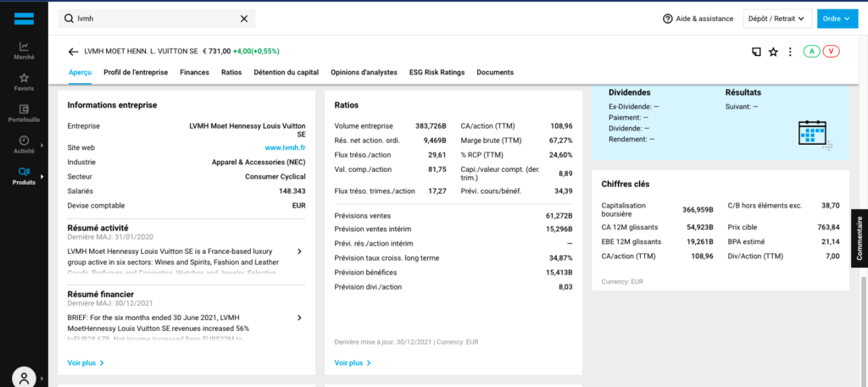Expand the Résumé financier chevron
Image resolution: width=868 pixels, height=387 pixels.
pos(299,318)
